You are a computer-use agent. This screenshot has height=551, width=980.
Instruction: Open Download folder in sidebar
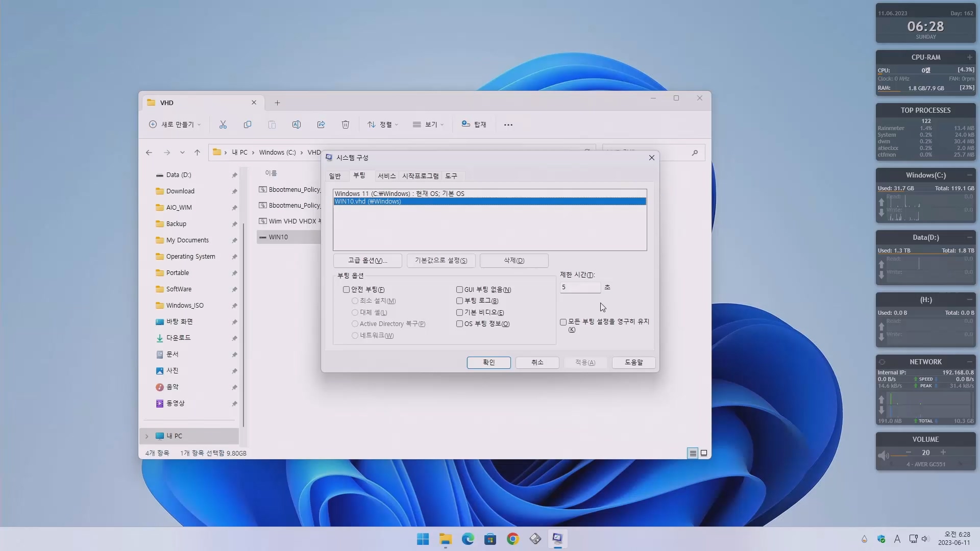(x=180, y=191)
